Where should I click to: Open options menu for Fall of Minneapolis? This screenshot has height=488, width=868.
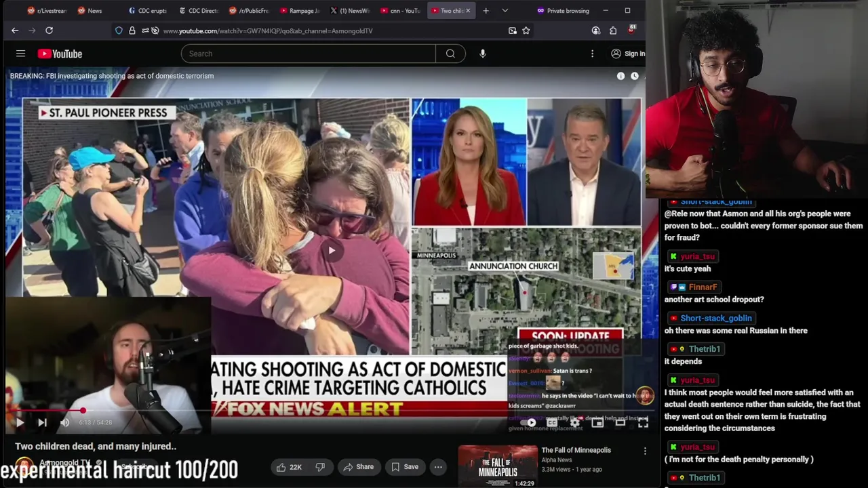pyautogui.click(x=645, y=451)
